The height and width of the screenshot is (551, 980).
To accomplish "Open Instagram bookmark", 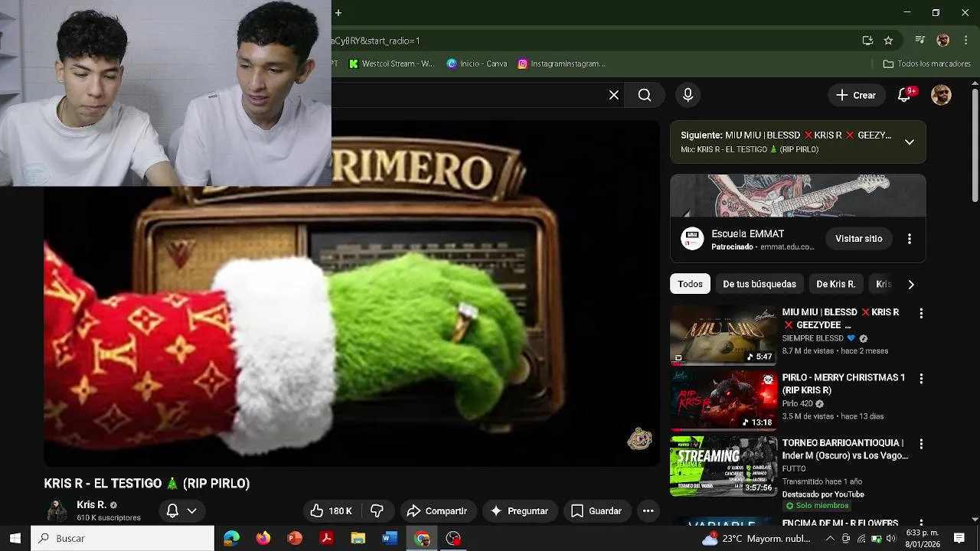I will (x=561, y=64).
